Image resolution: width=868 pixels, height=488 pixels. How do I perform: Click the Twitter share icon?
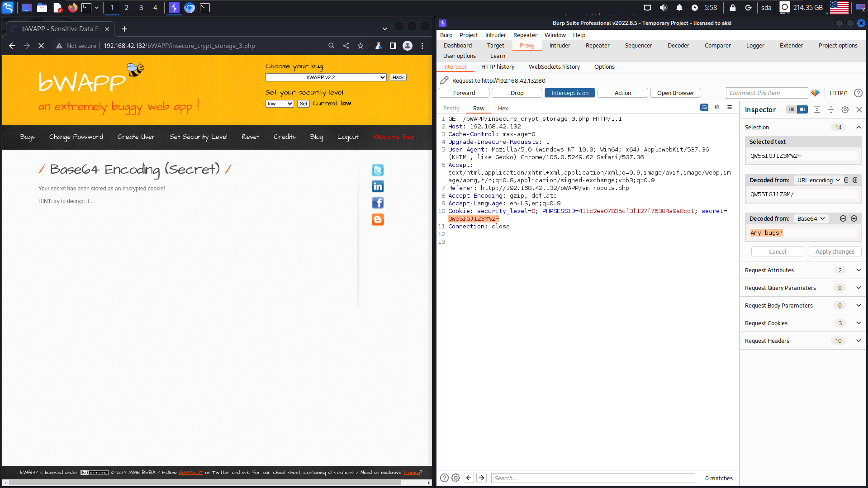[378, 170]
